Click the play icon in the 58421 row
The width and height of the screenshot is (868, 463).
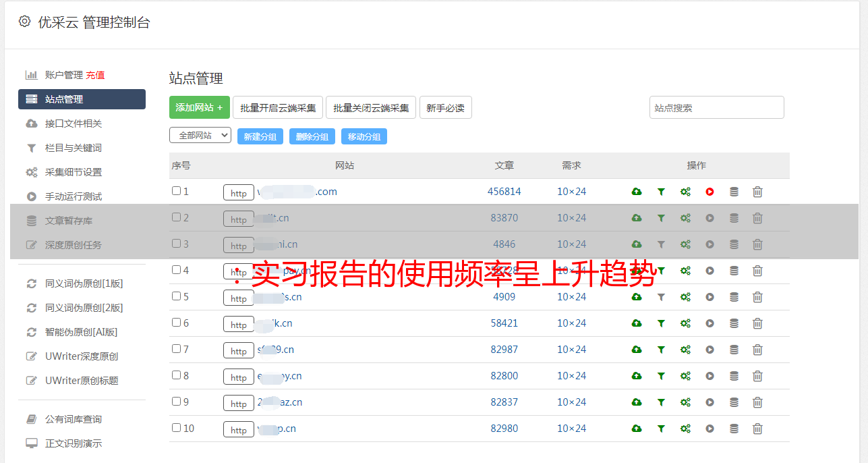point(710,323)
